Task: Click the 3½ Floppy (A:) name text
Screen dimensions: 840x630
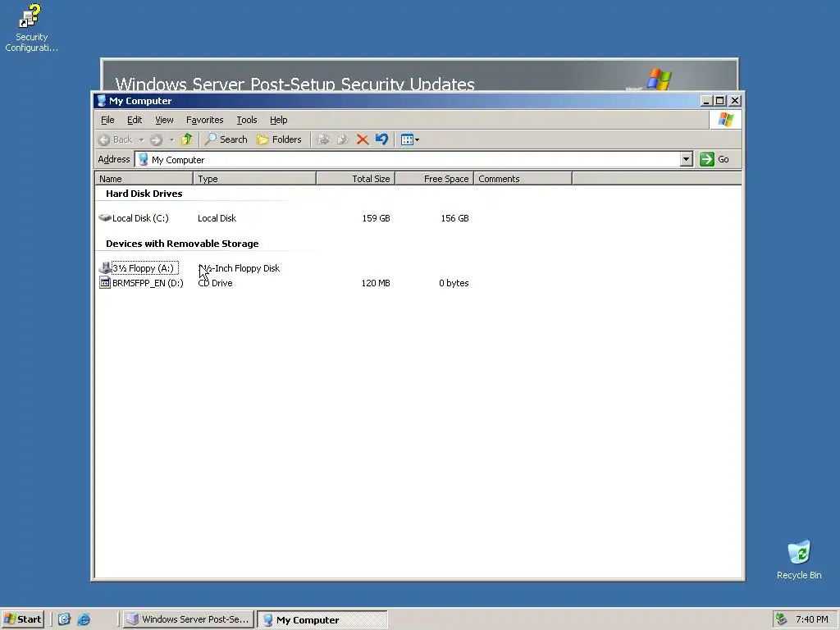Action: coord(144,268)
